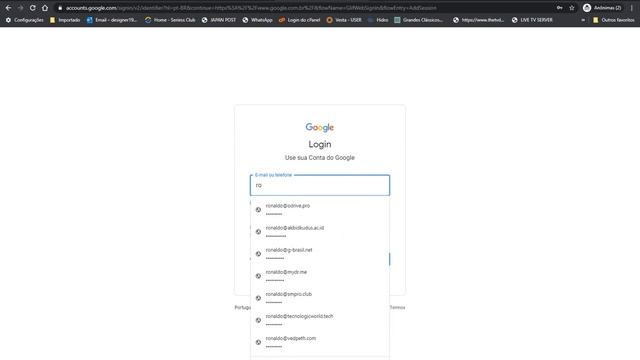Open the Anônimas profile button
Screen dimensions: 640x360
pyautogui.click(x=602, y=8)
